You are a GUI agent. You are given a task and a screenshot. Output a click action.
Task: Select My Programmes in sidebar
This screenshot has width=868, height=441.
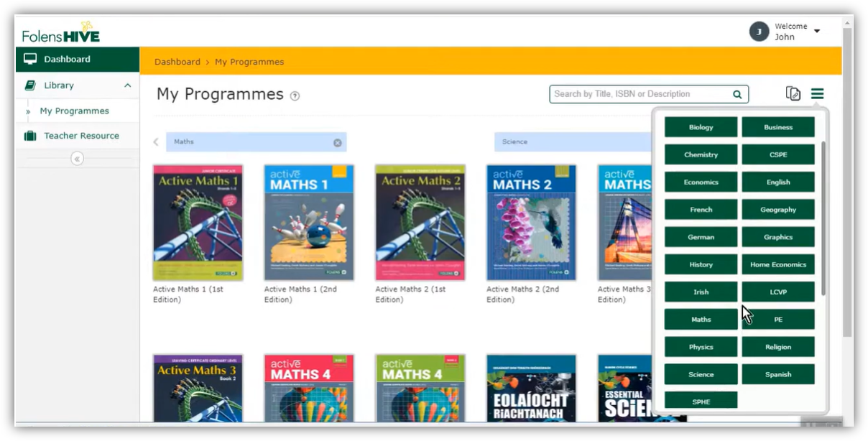(75, 111)
